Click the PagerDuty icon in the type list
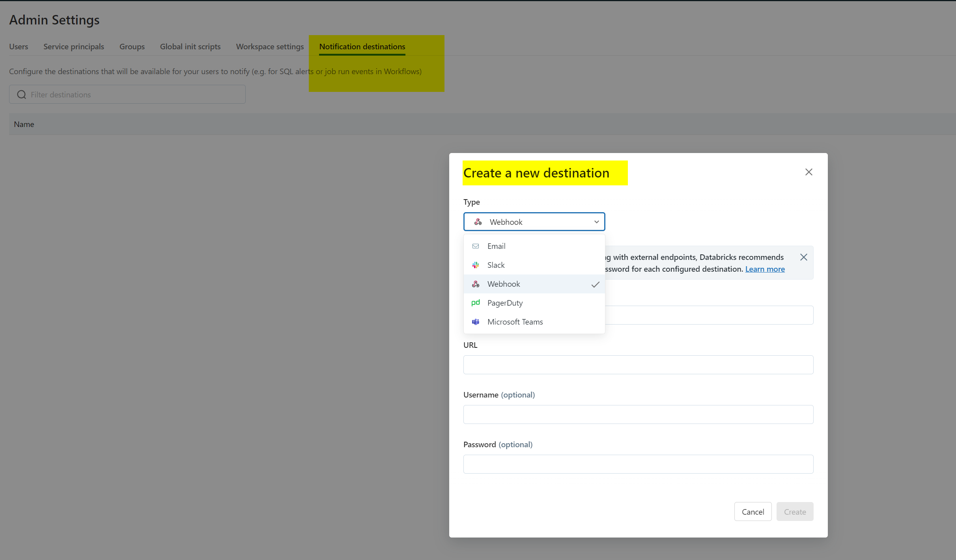The width and height of the screenshot is (956, 560). pos(476,303)
